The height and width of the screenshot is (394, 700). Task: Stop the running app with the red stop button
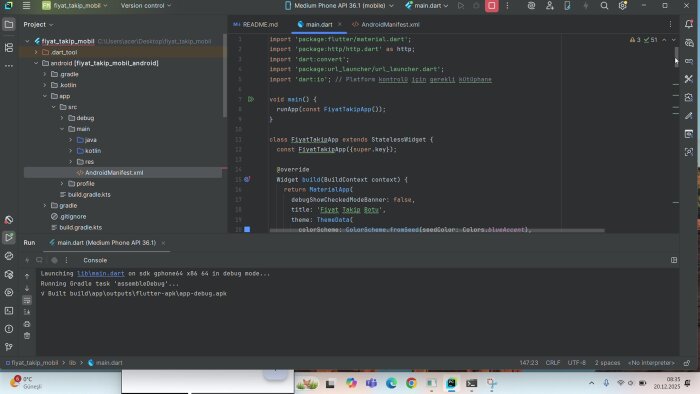492,6
